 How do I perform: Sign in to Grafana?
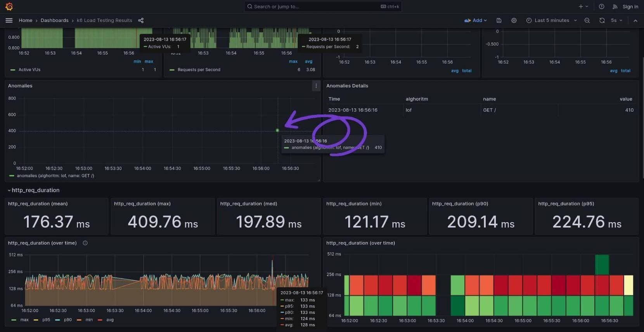coord(630,7)
